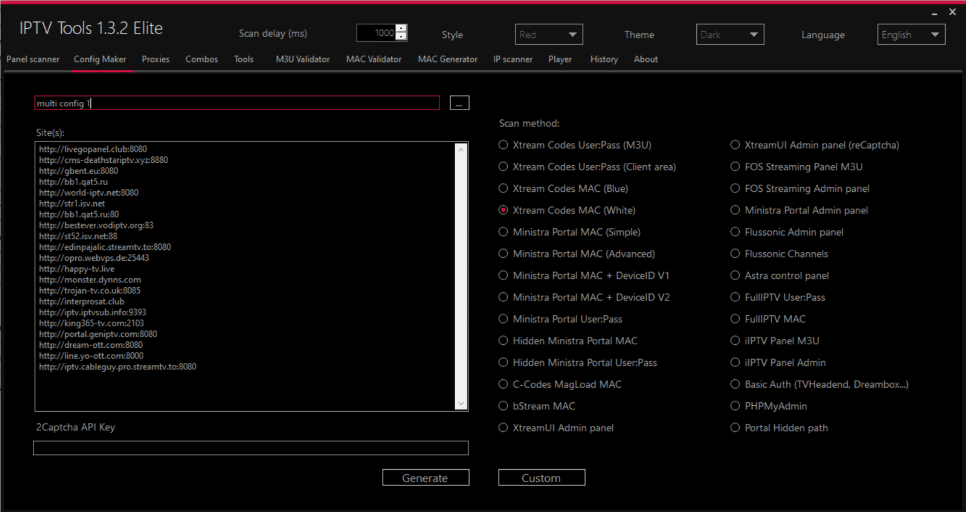Click the config name text field
The height and width of the screenshot is (512, 966).
(x=236, y=103)
